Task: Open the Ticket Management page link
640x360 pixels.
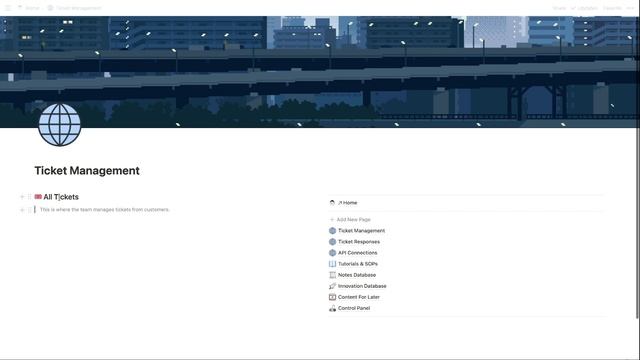Action: [x=361, y=231]
